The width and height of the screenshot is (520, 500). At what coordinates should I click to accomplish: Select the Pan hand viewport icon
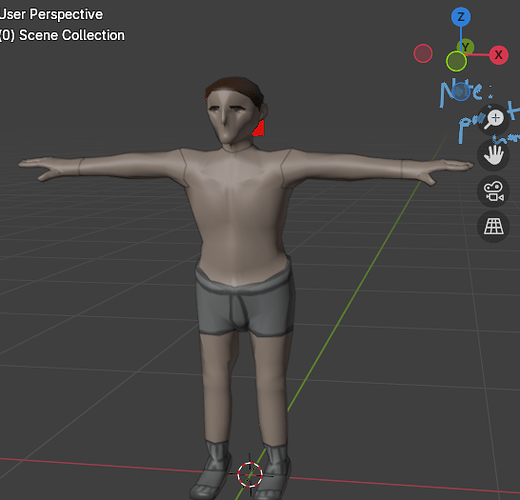click(493, 155)
